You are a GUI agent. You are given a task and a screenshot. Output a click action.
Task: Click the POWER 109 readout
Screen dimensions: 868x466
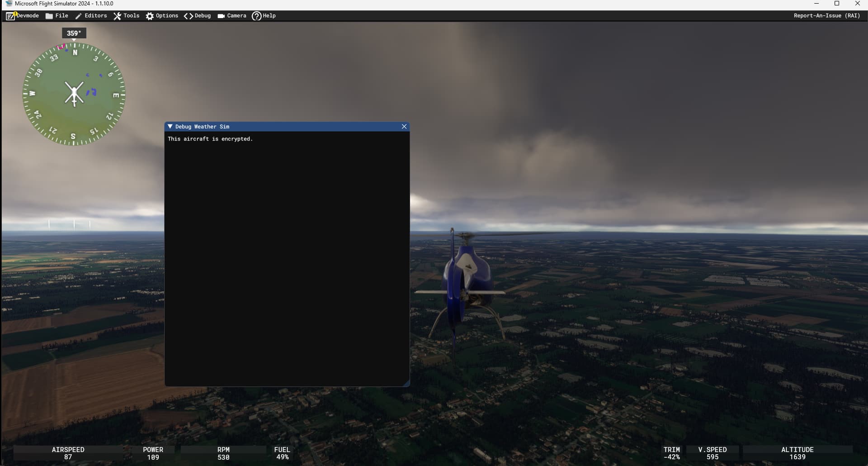coord(153,453)
